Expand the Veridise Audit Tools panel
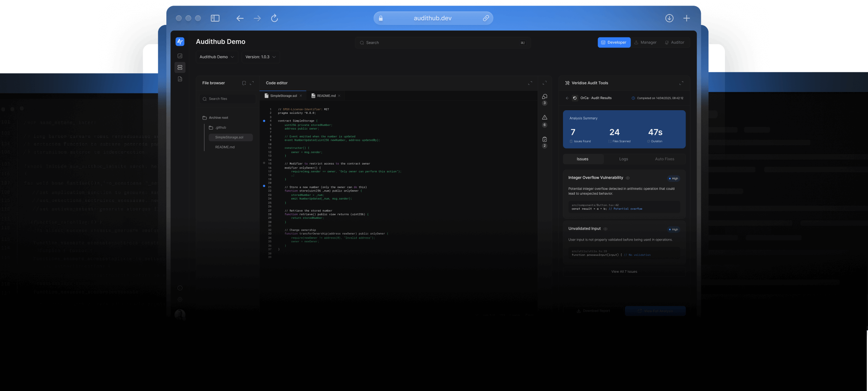This screenshot has height=391, width=868. 681,83
